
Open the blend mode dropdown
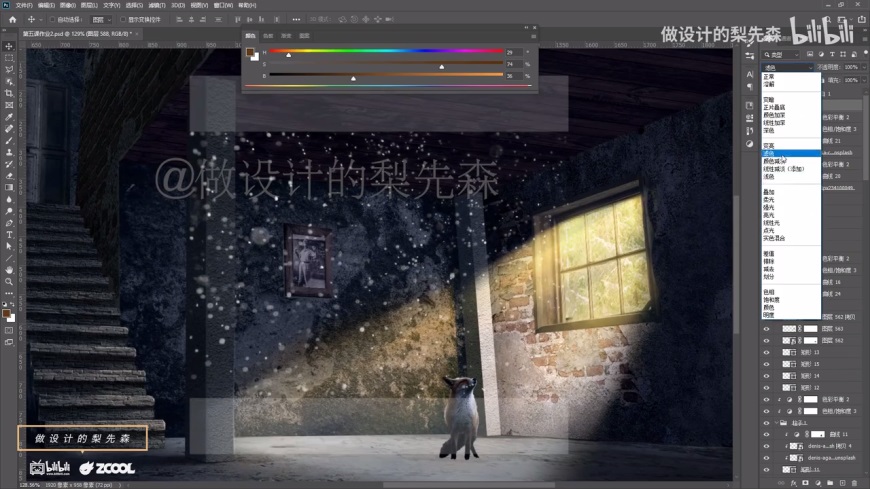click(787, 67)
